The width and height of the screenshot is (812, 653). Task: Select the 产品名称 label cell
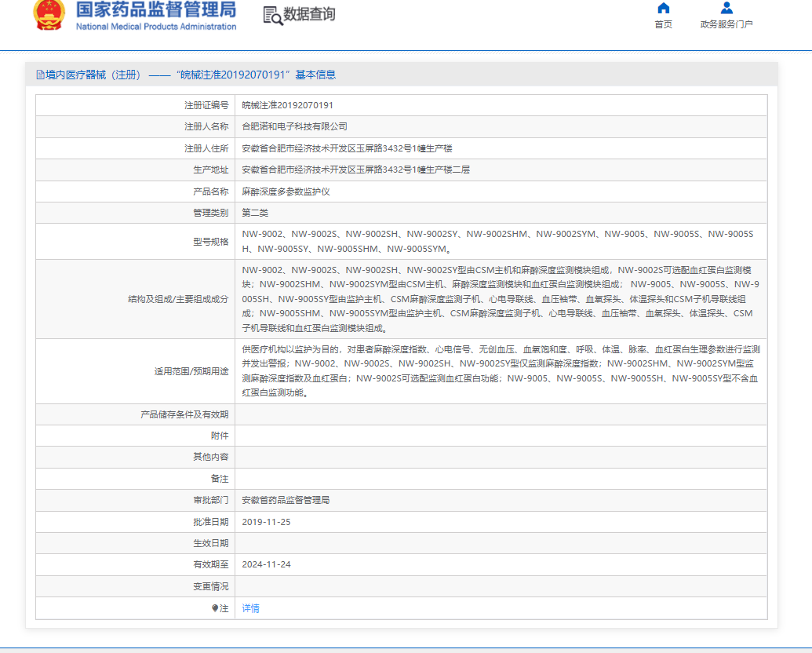pos(135,192)
